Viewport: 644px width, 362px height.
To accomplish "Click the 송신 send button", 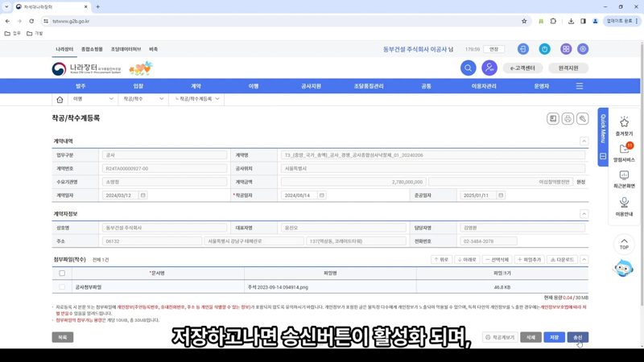I will coord(578,337).
